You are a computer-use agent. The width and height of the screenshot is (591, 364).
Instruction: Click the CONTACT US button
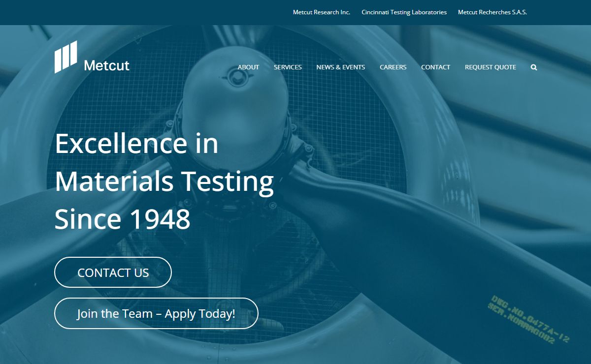click(x=113, y=272)
